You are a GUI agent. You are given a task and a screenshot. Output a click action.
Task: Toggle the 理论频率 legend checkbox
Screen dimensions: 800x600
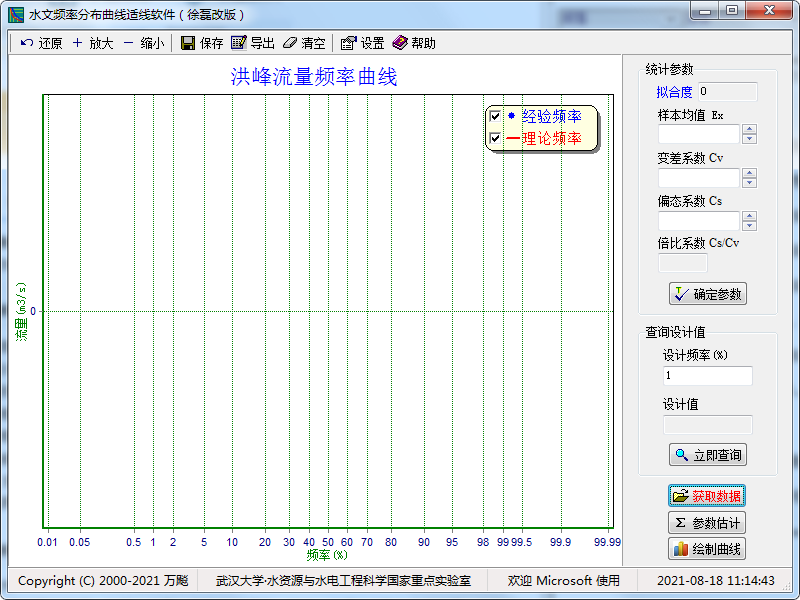pos(494,139)
